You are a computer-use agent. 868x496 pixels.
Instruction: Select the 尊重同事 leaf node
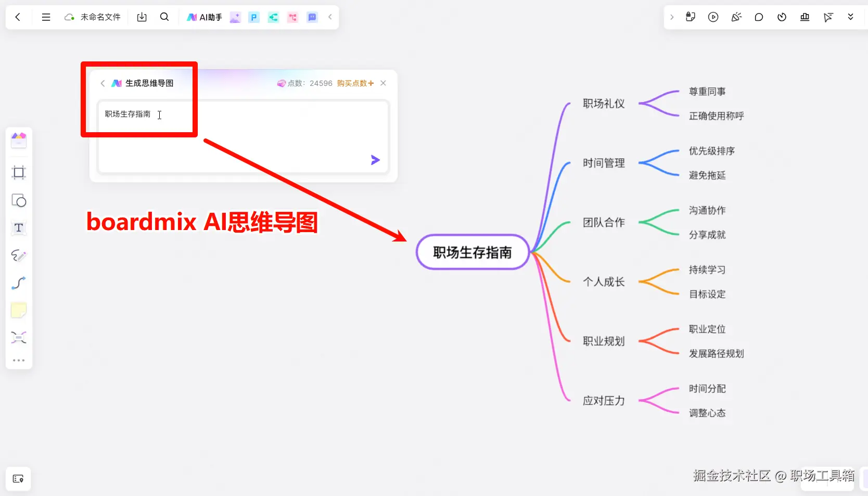(707, 92)
